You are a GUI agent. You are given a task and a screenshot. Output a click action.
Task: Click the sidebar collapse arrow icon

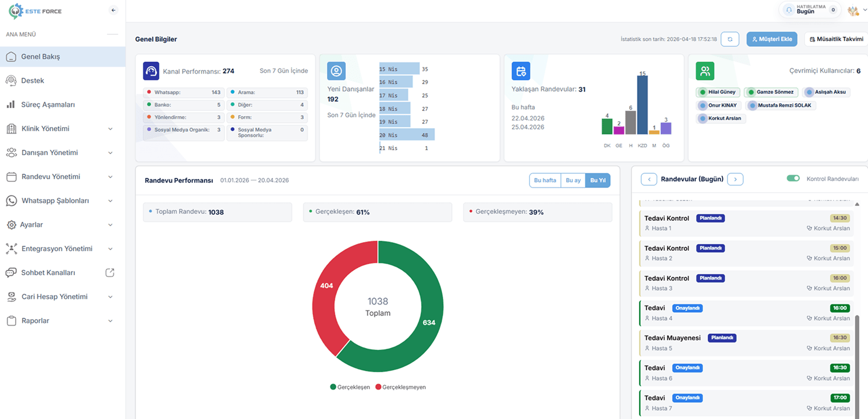pos(113,10)
